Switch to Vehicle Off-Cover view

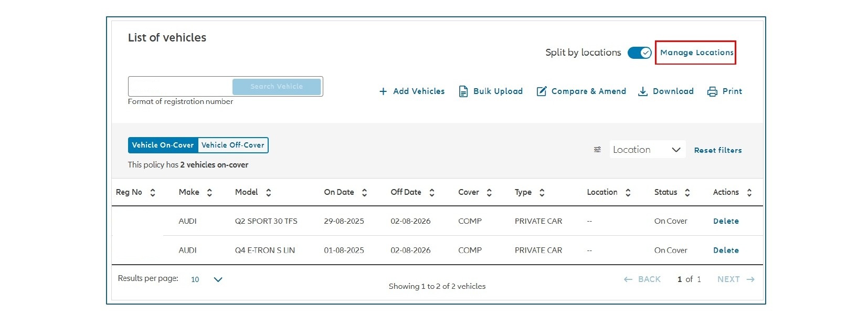(233, 145)
